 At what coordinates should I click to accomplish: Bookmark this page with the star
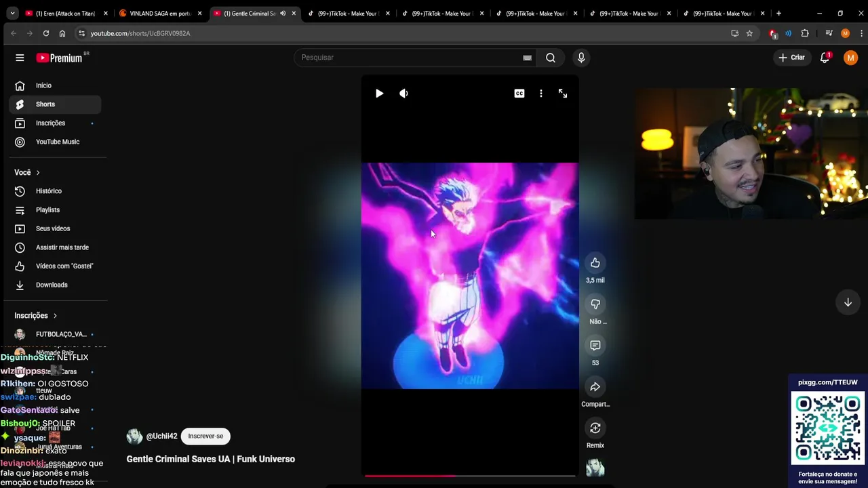pyautogui.click(x=749, y=33)
